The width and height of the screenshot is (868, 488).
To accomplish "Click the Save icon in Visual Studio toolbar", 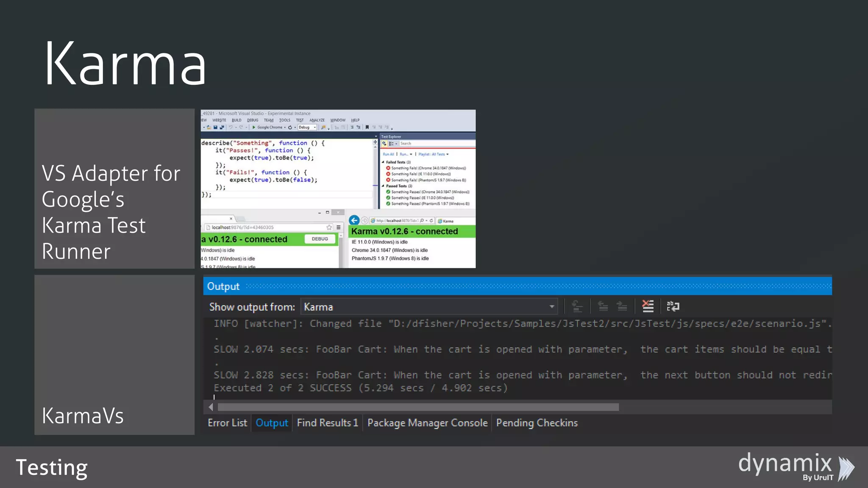I will tap(215, 127).
